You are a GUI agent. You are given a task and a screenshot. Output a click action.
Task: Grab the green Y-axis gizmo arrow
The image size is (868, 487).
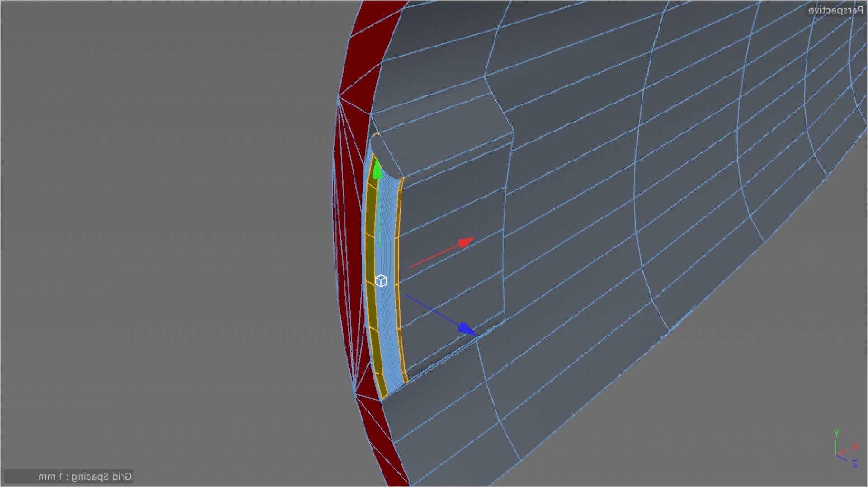pyautogui.click(x=377, y=169)
